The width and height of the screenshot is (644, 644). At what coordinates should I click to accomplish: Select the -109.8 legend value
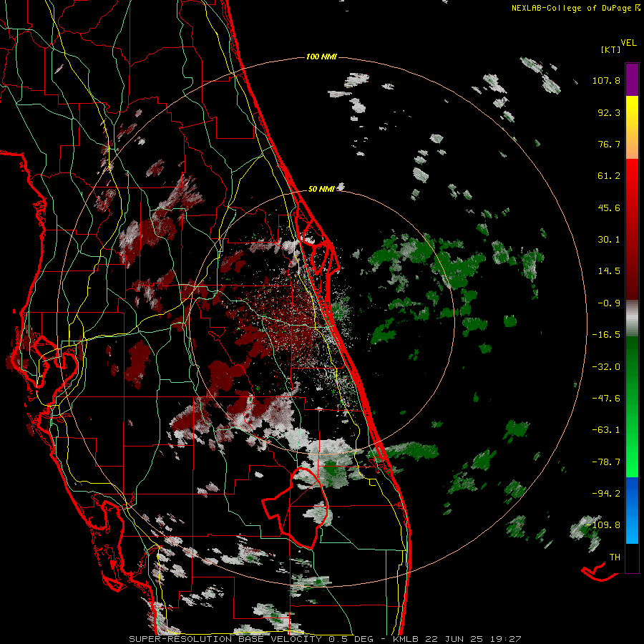[x=603, y=525]
